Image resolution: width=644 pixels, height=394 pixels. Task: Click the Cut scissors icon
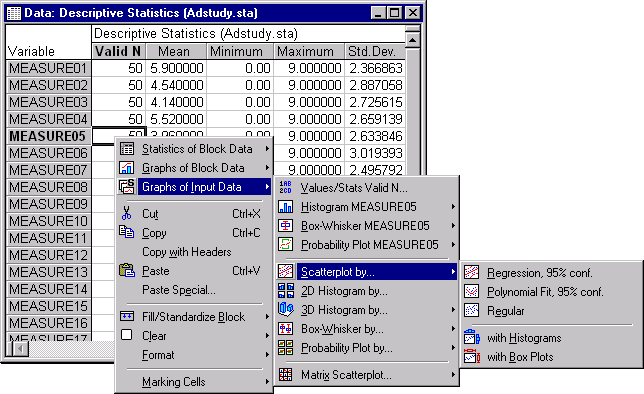point(126,214)
